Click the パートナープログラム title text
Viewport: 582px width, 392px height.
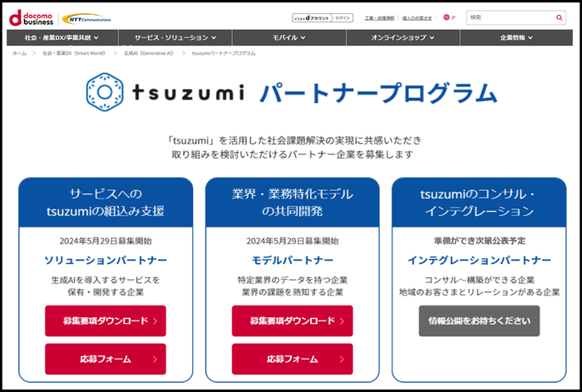(x=378, y=93)
